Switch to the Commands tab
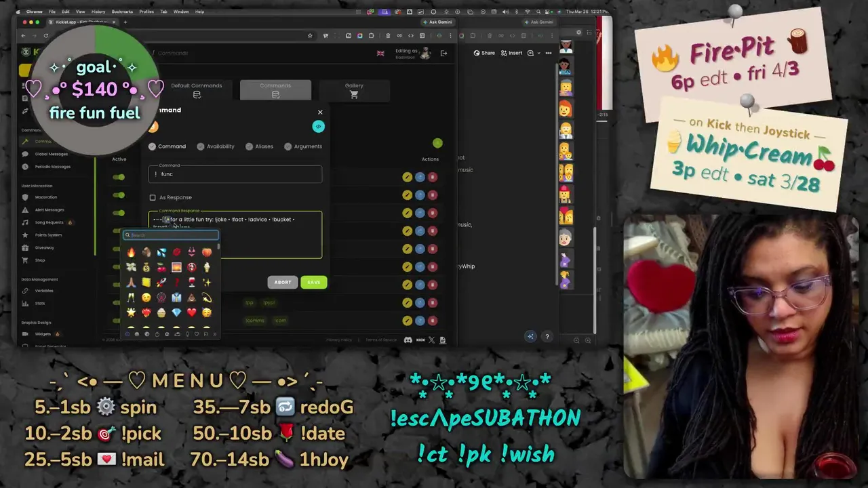 (275, 89)
